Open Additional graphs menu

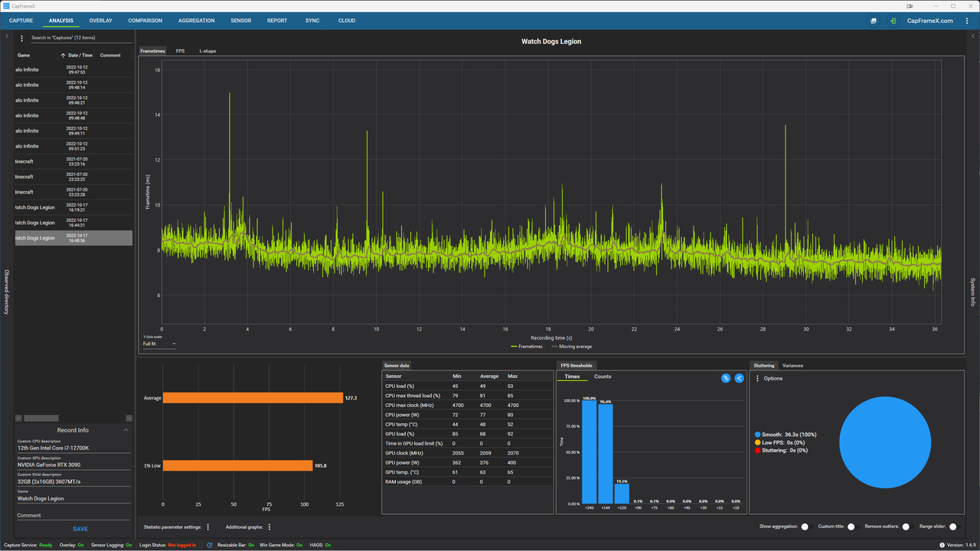pyautogui.click(x=269, y=527)
